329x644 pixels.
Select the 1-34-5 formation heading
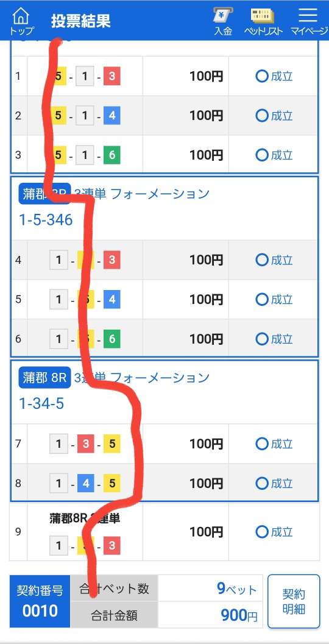41,404
